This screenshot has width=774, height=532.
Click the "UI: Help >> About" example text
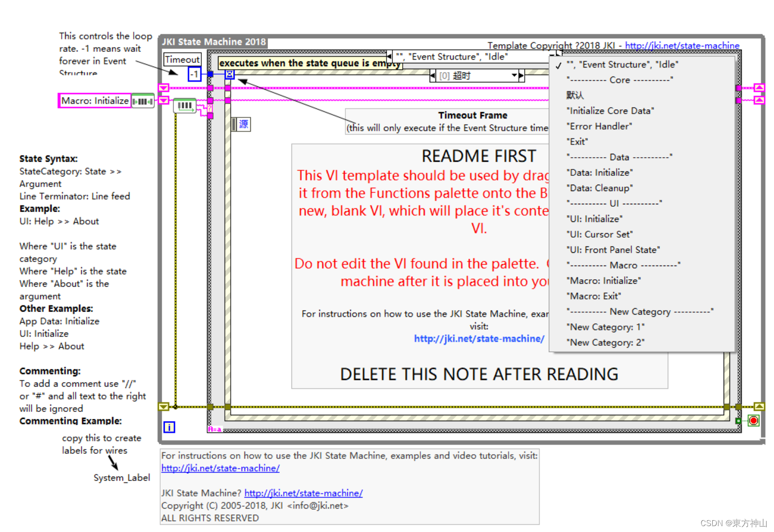pyautogui.click(x=59, y=221)
